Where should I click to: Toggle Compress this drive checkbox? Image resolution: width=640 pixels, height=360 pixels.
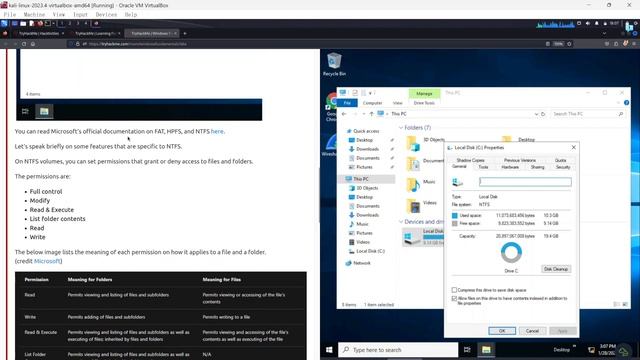pos(454,290)
